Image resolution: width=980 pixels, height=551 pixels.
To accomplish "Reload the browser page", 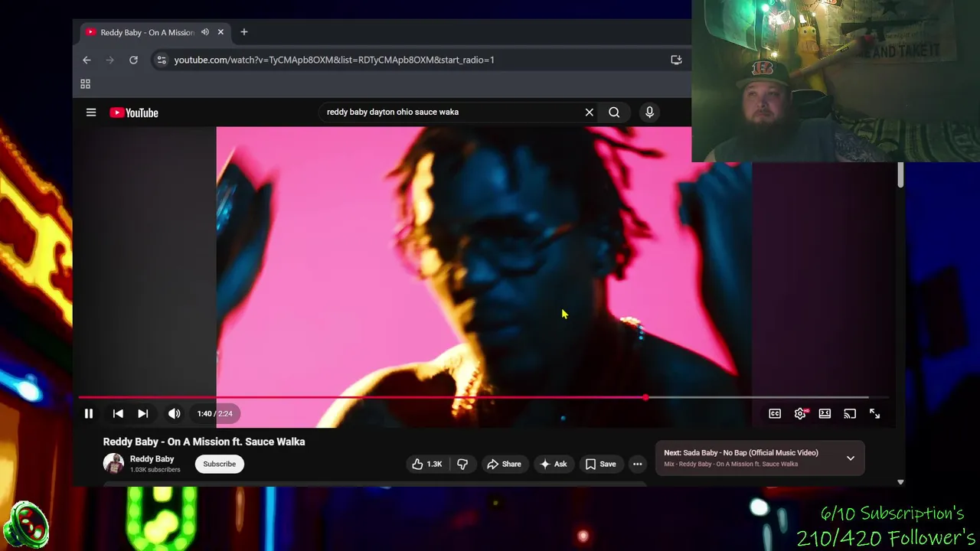I will (133, 60).
